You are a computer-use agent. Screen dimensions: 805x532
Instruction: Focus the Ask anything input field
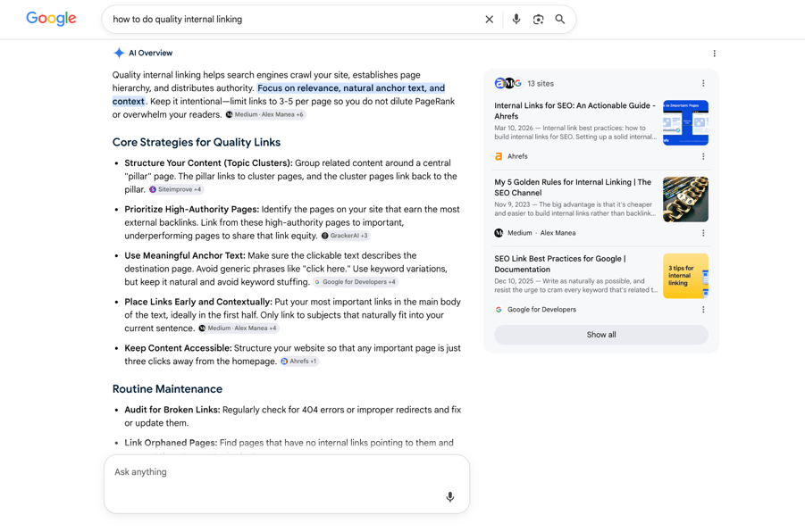click(x=287, y=484)
